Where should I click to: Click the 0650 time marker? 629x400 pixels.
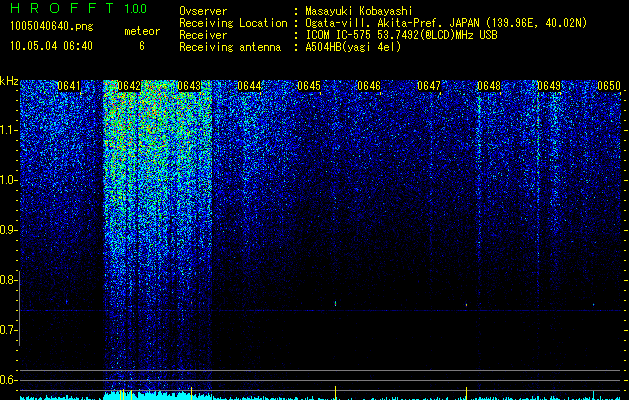(x=609, y=86)
